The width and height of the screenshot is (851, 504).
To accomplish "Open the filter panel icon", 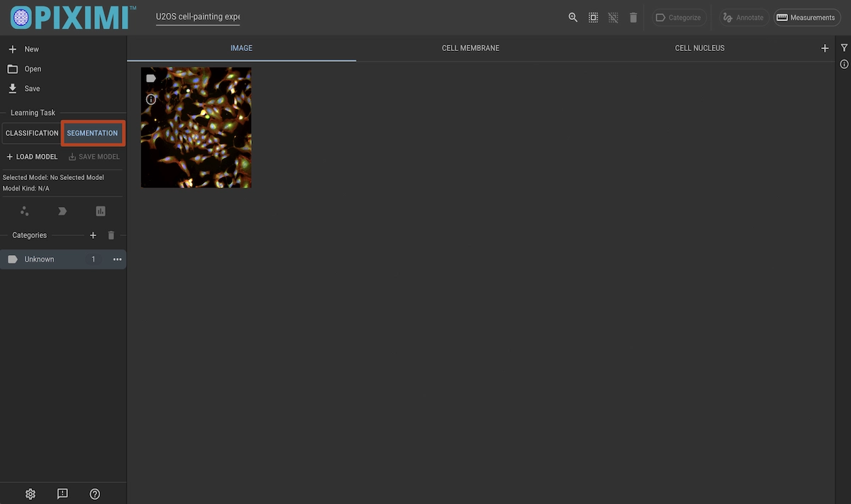I will point(844,47).
